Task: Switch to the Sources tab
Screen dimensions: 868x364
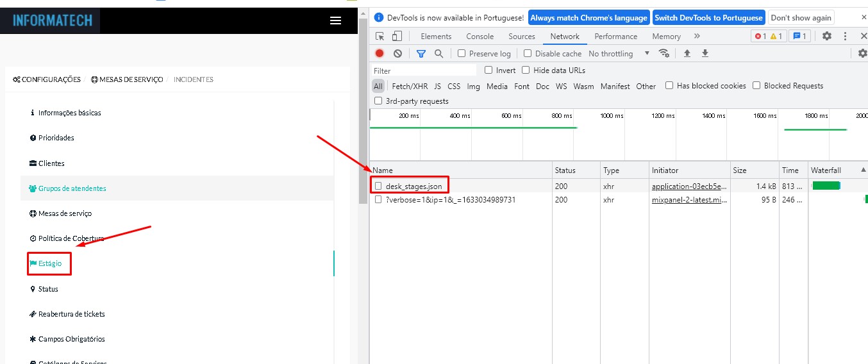Action: (x=522, y=37)
